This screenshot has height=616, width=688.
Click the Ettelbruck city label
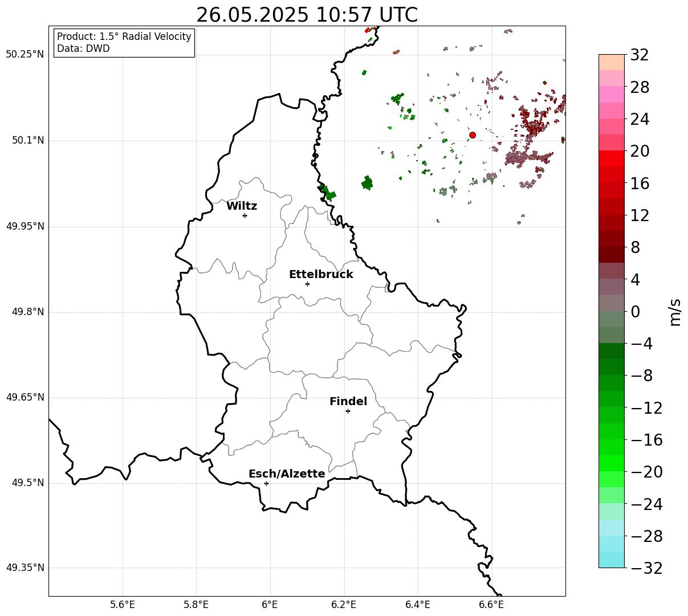coord(321,275)
